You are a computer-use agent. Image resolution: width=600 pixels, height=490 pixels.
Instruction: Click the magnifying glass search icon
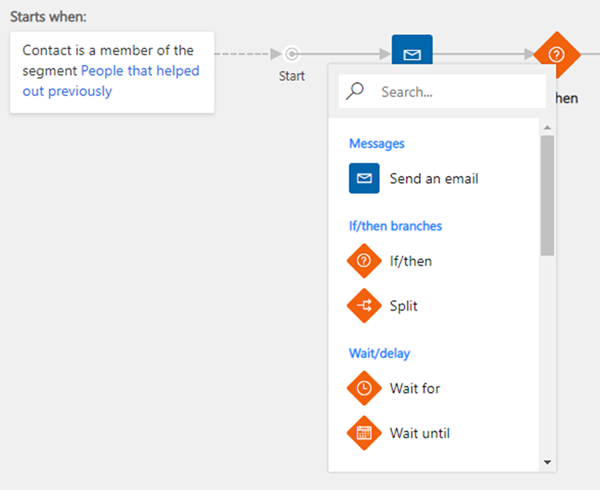355,91
